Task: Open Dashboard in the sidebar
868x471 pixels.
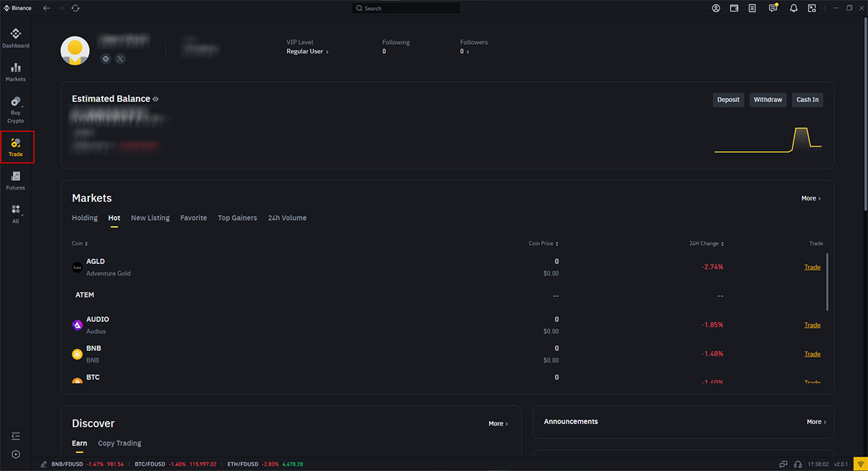Action: 16,38
